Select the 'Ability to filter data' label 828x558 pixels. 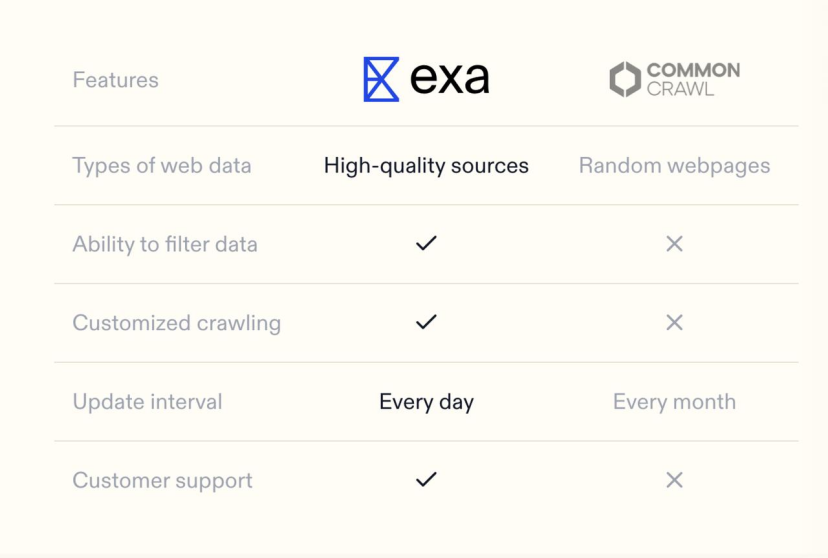165,244
